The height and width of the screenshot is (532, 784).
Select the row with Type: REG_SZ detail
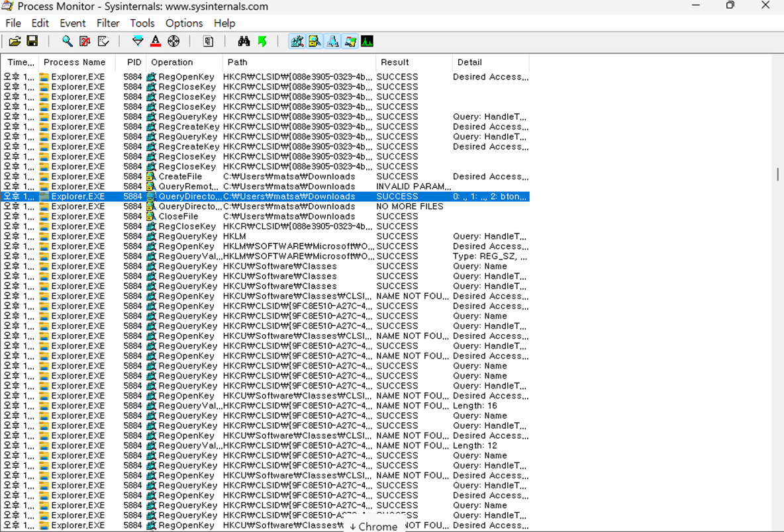coord(265,256)
